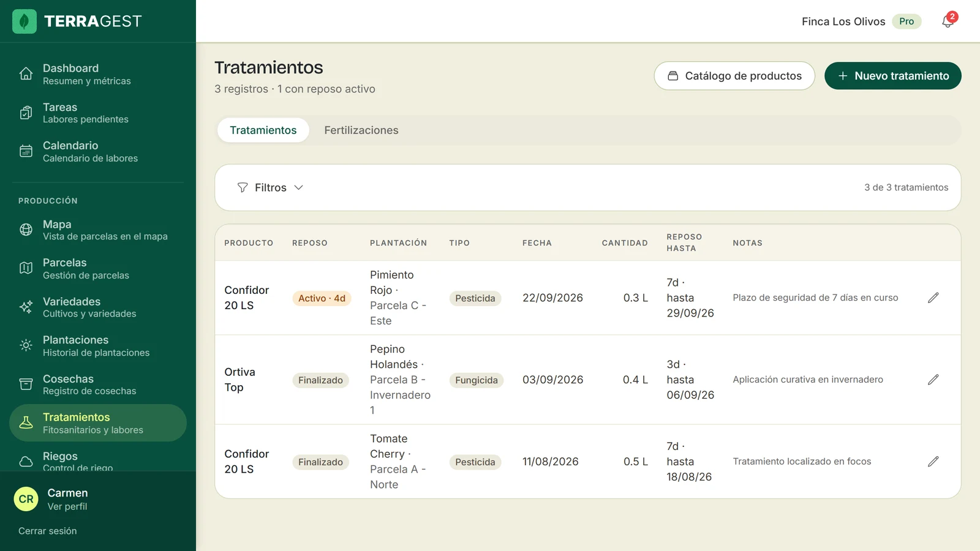980x551 pixels.
Task: Click the Variedades sparkle icon
Action: [x=26, y=307]
